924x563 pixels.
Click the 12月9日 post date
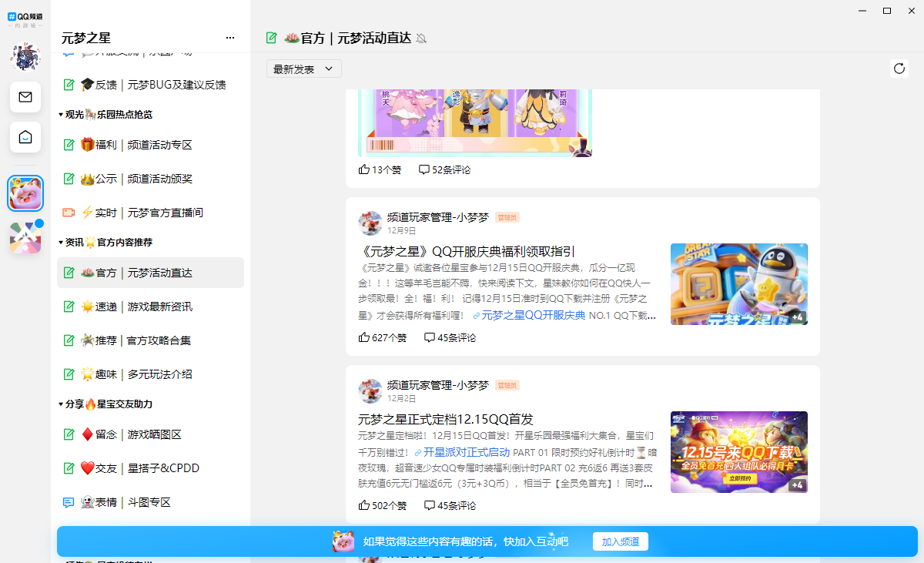click(x=401, y=230)
